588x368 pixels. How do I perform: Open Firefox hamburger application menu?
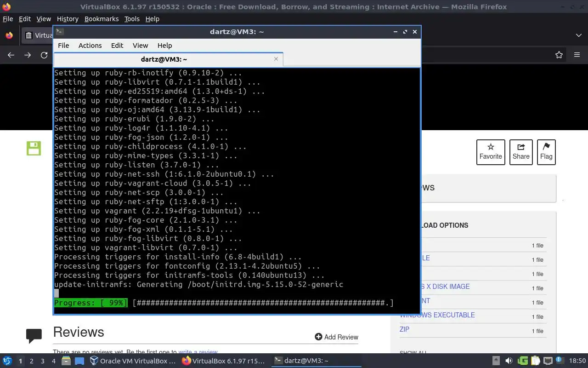tap(577, 55)
